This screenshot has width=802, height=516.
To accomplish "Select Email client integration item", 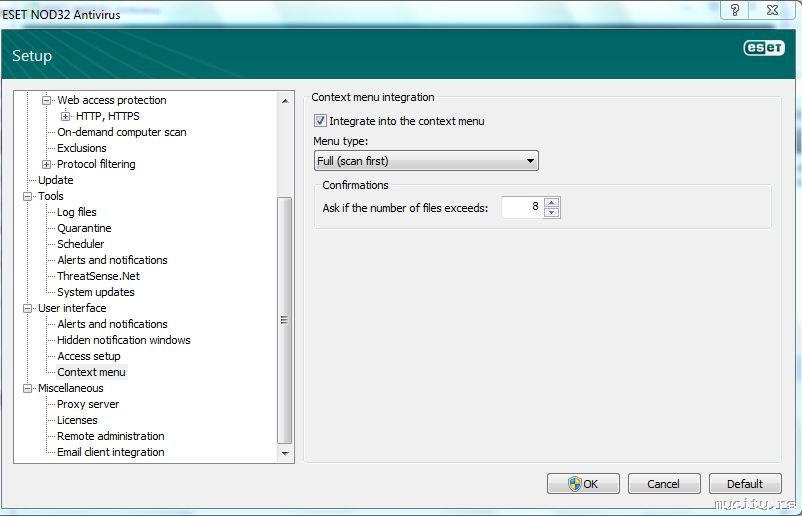I will 110,452.
